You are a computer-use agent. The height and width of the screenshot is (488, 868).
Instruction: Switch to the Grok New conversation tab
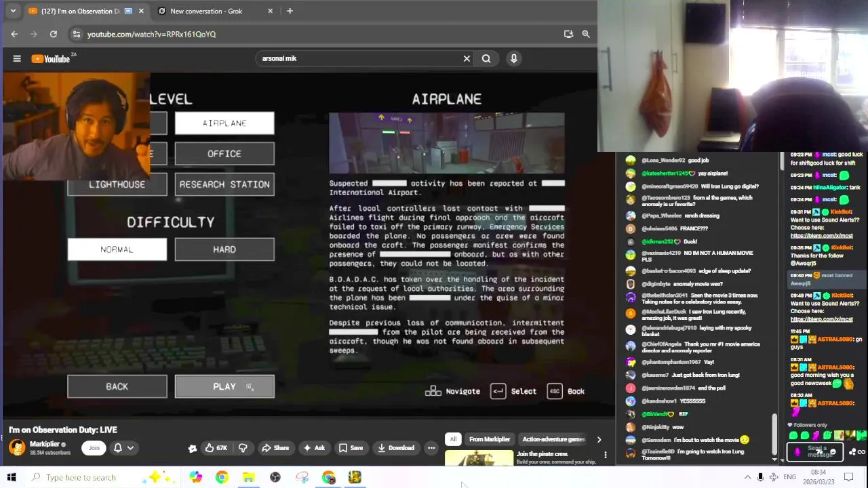click(214, 11)
